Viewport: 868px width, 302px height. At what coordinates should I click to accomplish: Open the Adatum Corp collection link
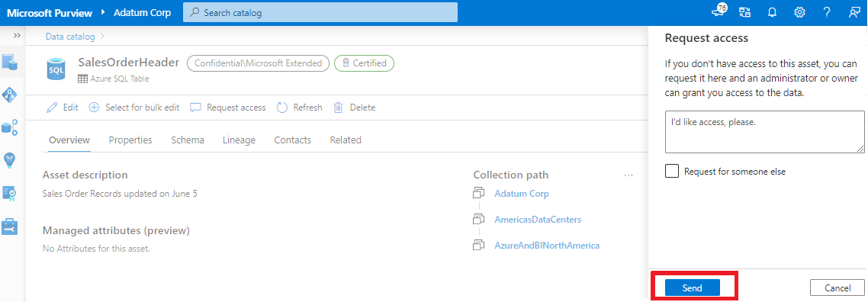pos(522,194)
